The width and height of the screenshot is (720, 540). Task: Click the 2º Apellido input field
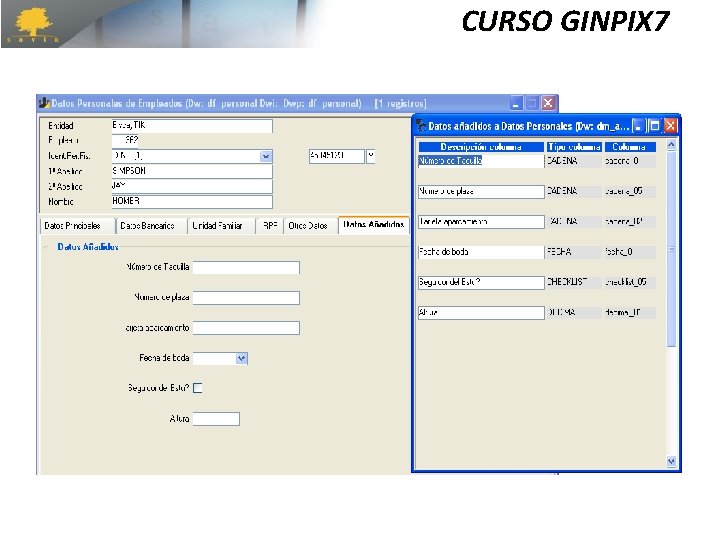click(x=192, y=186)
